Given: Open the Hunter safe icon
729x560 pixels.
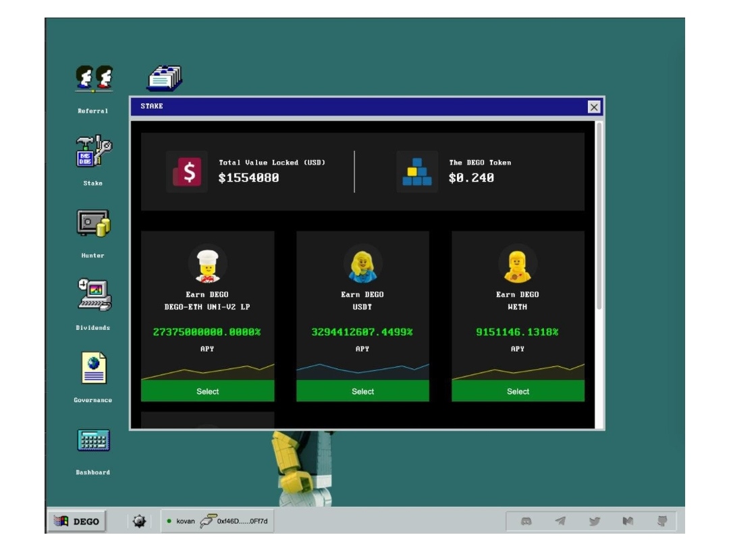Looking at the screenshot, I should [93, 223].
